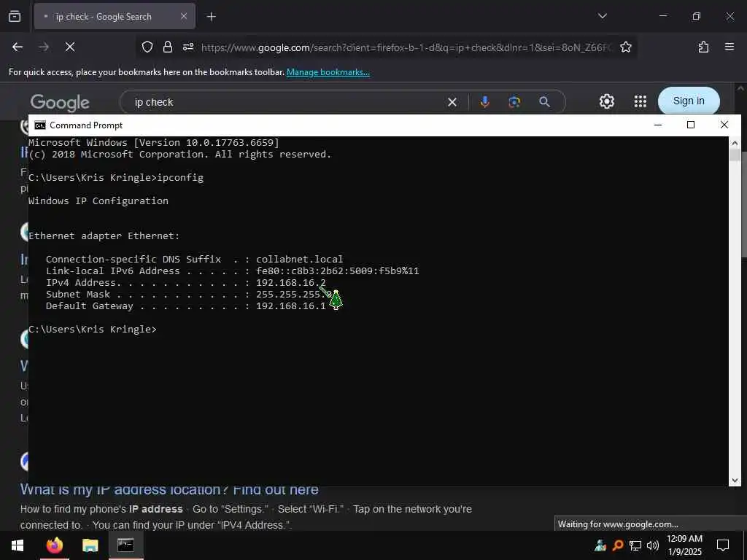Click the IPv6 address fe80::c8b3:2b62:5009:f5b9%11
Screen dimensions: 747x560
(x=337, y=271)
